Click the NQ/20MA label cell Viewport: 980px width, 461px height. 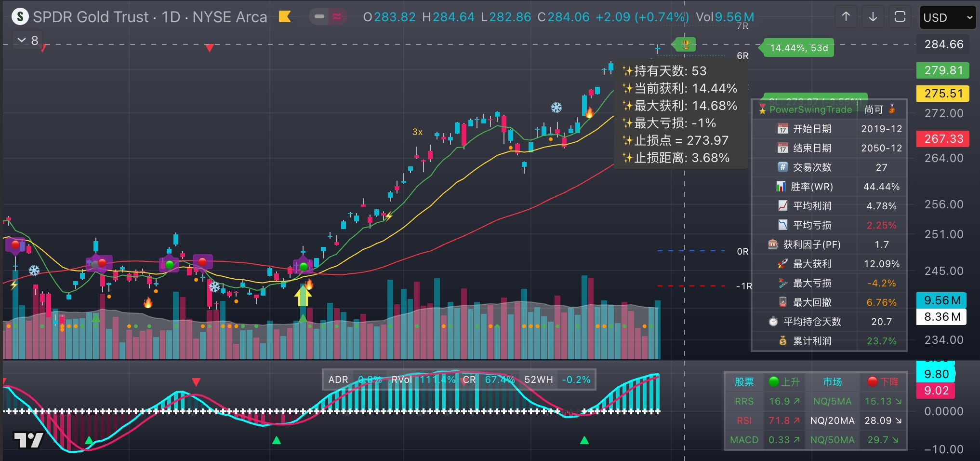[x=832, y=420]
